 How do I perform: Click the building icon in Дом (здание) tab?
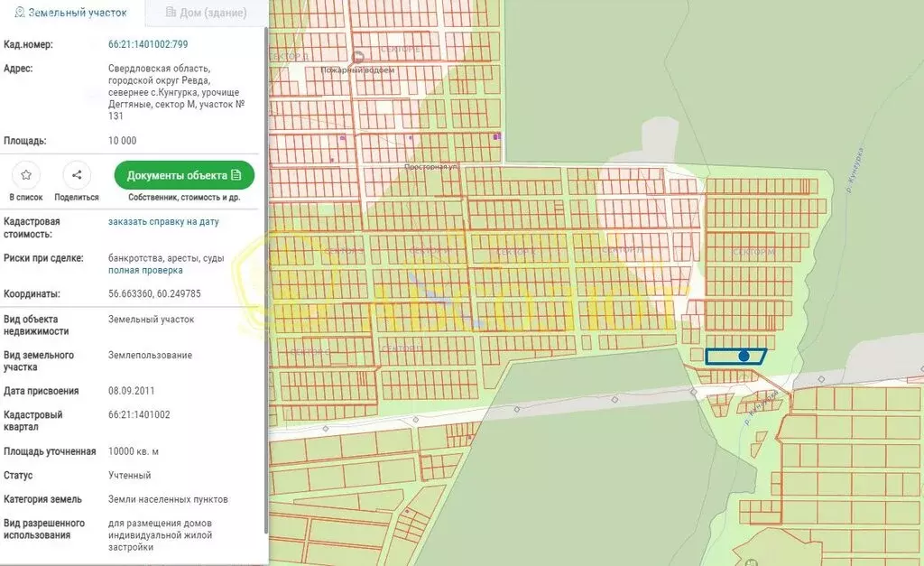point(171,13)
